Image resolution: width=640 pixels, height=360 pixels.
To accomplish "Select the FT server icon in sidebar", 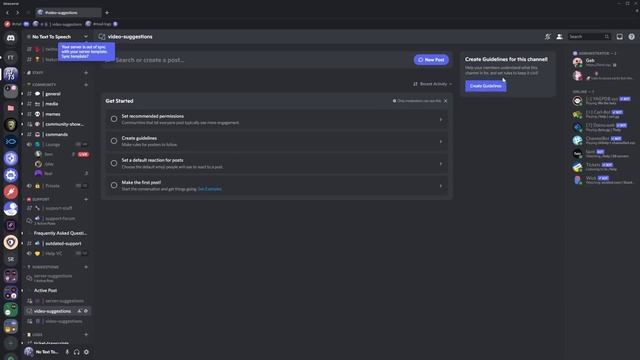I will click(x=11, y=57).
